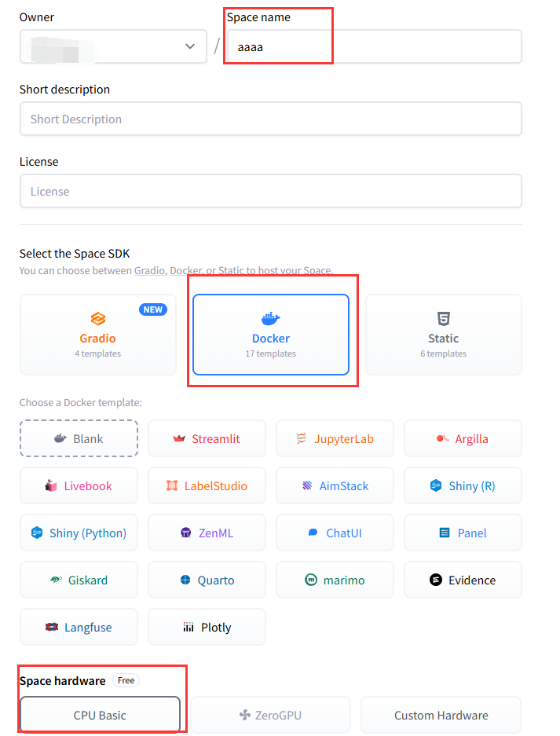
Task: Open the Owner dropdown
Action: coord(113,46)
